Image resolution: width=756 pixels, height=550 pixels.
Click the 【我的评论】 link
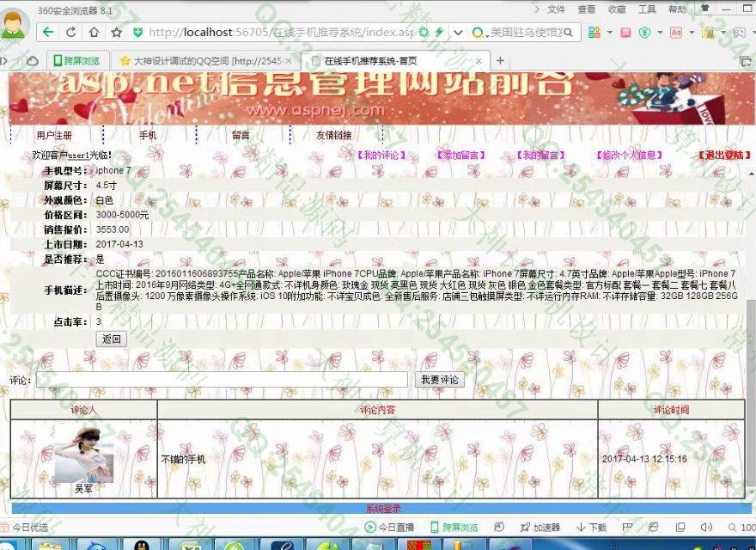pyautogui.click(x=381, y=156)
